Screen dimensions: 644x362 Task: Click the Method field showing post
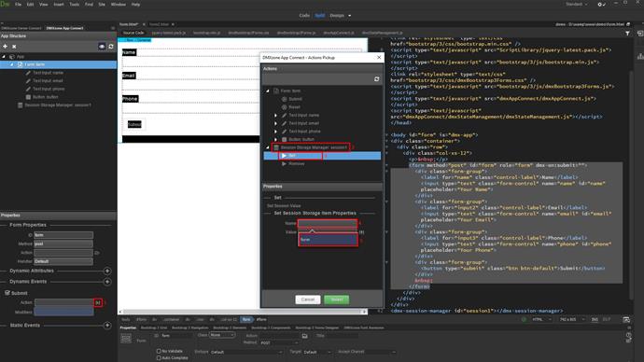(63, 244)
